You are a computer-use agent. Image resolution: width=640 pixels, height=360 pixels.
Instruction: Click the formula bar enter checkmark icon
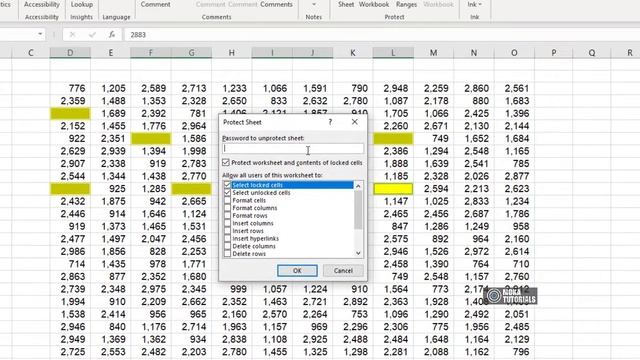92,35
